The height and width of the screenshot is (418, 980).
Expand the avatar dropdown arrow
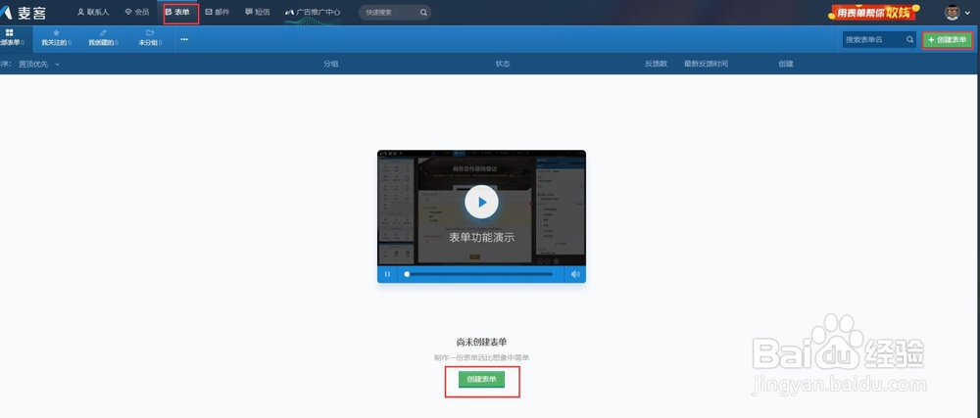tap(968, 13)
